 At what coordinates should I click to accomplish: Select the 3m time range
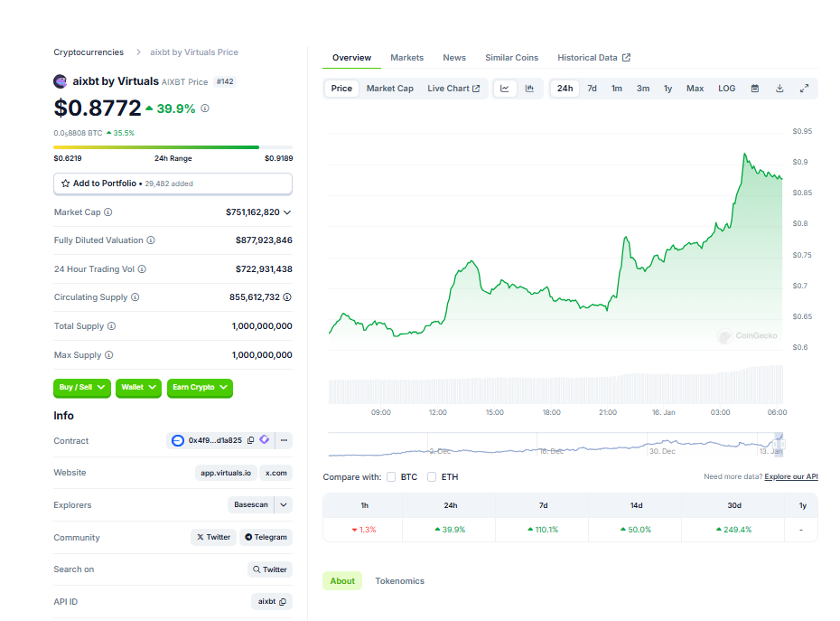coord(643,89)
